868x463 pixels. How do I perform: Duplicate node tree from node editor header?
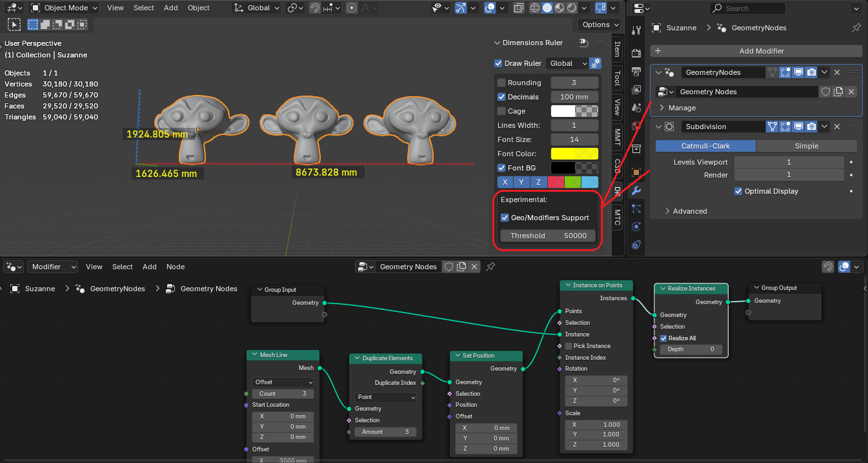461,267
